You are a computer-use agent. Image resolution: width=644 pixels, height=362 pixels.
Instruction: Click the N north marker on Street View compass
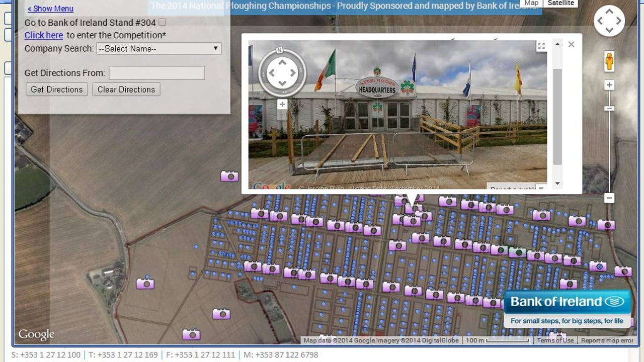tap(279, 50)
